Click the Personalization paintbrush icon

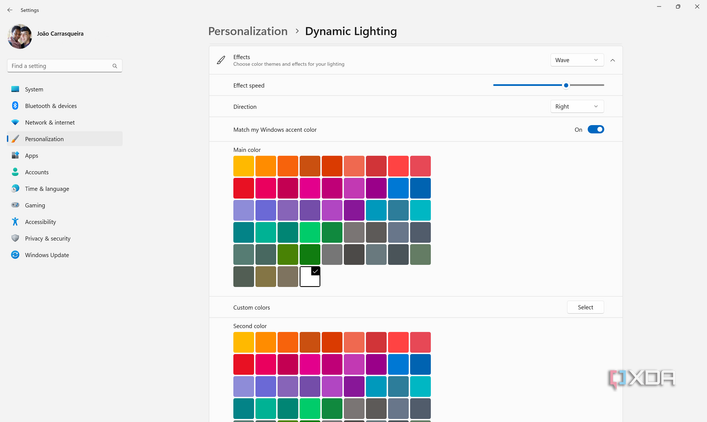[15, 139]
